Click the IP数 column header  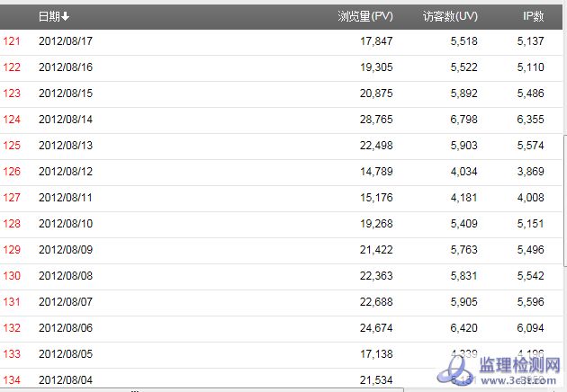[533, 16]
